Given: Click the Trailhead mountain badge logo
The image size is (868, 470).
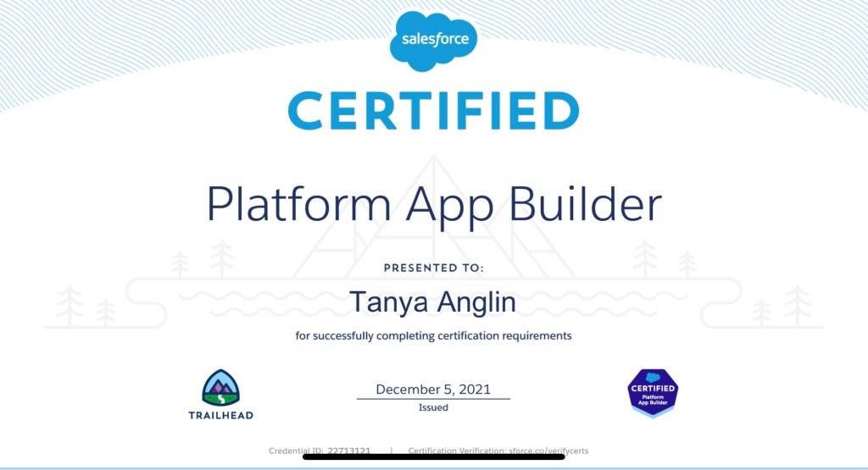Looking at the screenshot, I should pos(221,388).
